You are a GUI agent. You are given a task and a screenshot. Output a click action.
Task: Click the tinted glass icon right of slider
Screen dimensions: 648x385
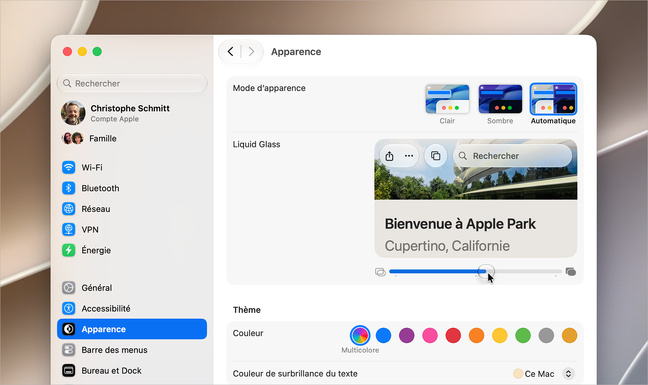coord(571,272)
